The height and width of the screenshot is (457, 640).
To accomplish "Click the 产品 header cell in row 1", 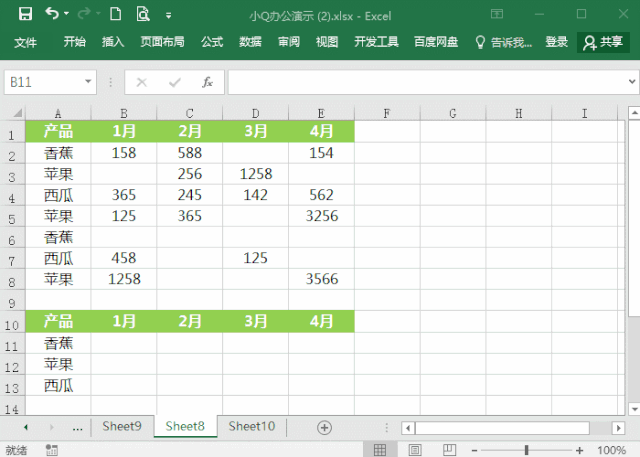I will pyautogui.click(x=58, y=131).
